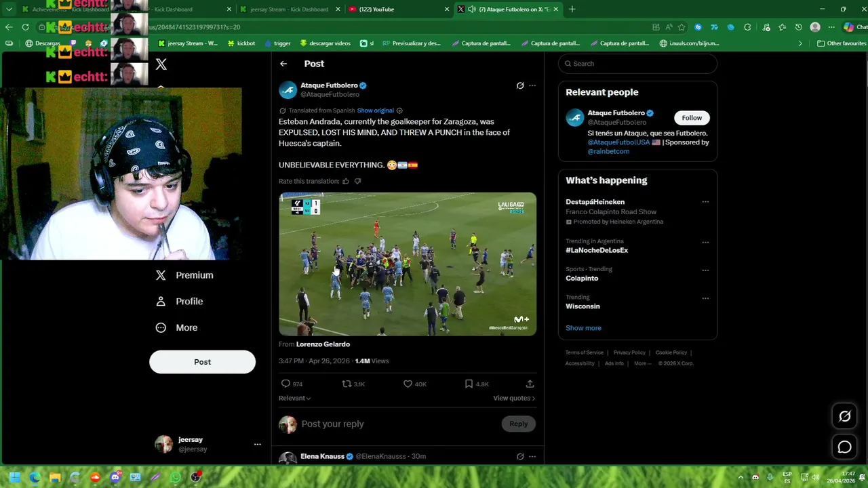Open the more options menu on Ataque Futbolero's post
This screenshot has height=488, width=868.
532,86
